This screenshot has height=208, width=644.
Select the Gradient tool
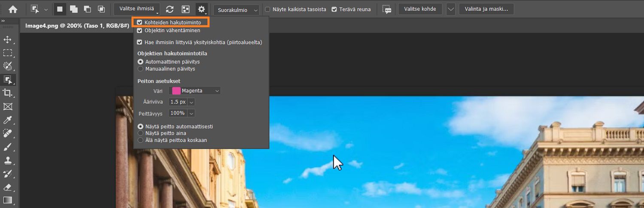[8, 200]
